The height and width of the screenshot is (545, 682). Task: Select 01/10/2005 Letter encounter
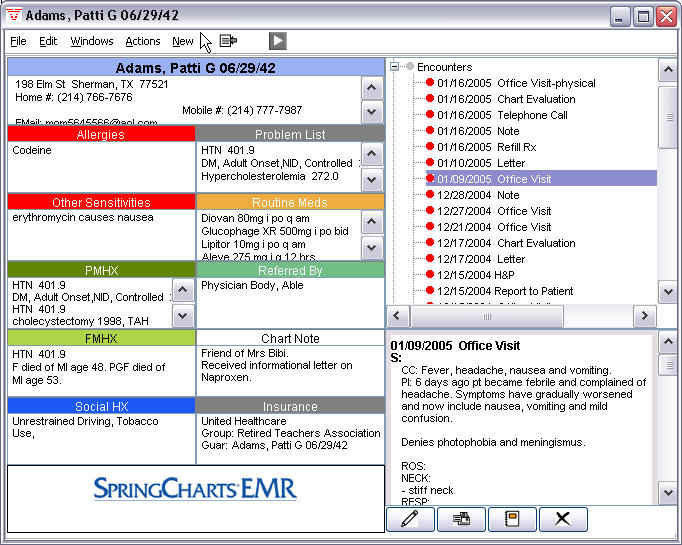pos(475,163)
